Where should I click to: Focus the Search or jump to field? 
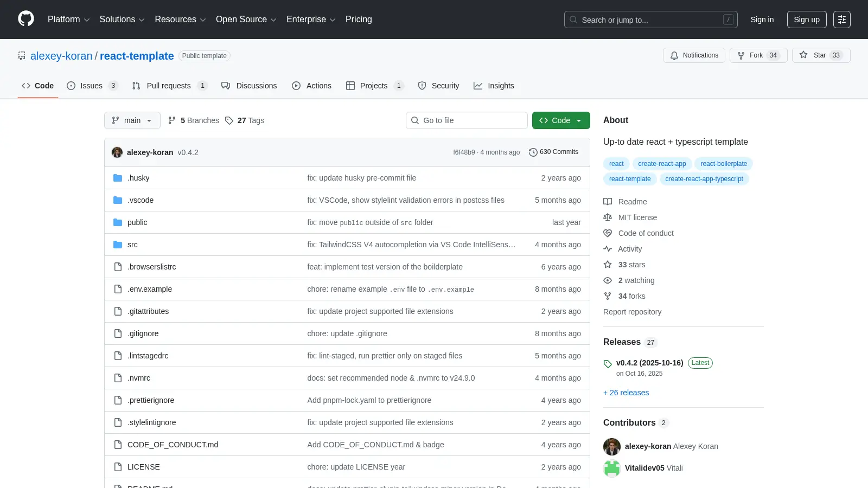[651, 20]
